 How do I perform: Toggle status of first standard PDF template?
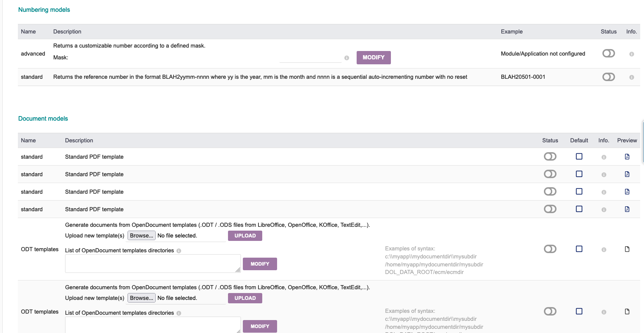coord(550,156)
